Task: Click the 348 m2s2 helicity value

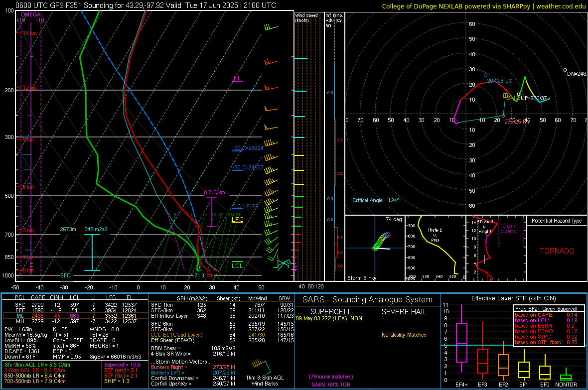Action: tap(96, 229)
